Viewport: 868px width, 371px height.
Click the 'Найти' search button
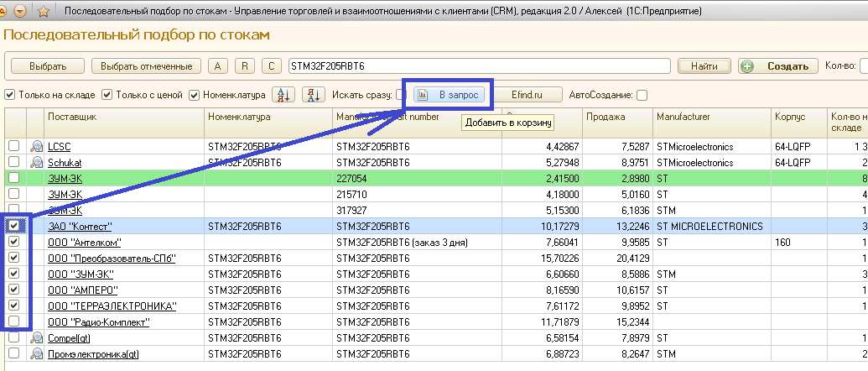(704, 66)
